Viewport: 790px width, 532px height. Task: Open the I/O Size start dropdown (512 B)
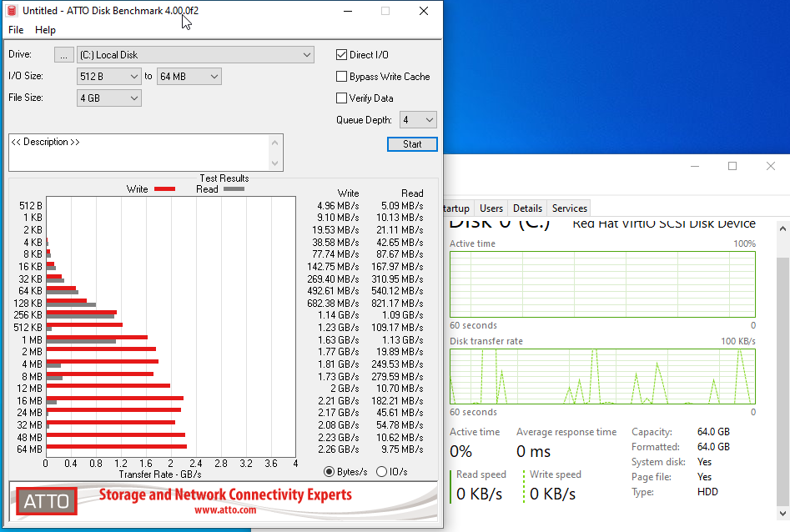pyautogui.click(x=108, y=77)
